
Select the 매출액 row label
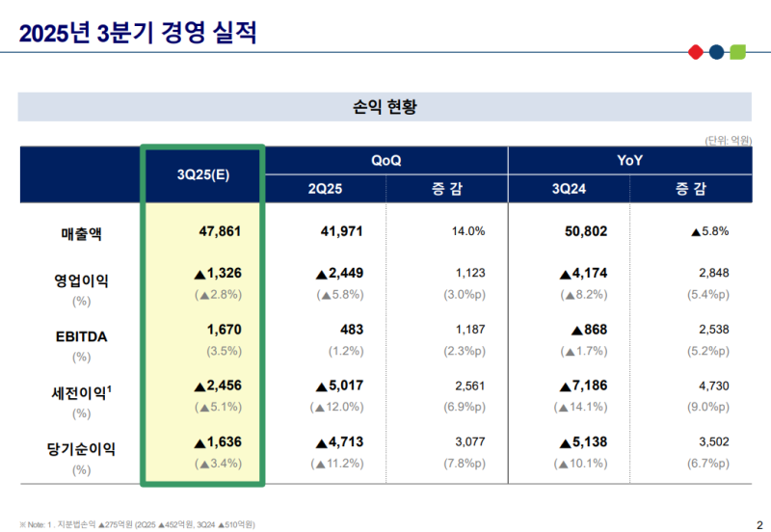pos(81,232)
